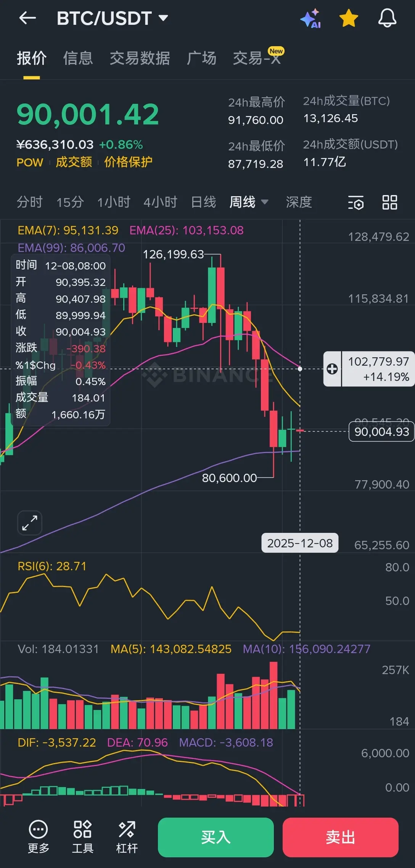Tap the 24h最低价 value 87,719.28
The height and width of the screenshot is (868, 415).
pos(256,164)
